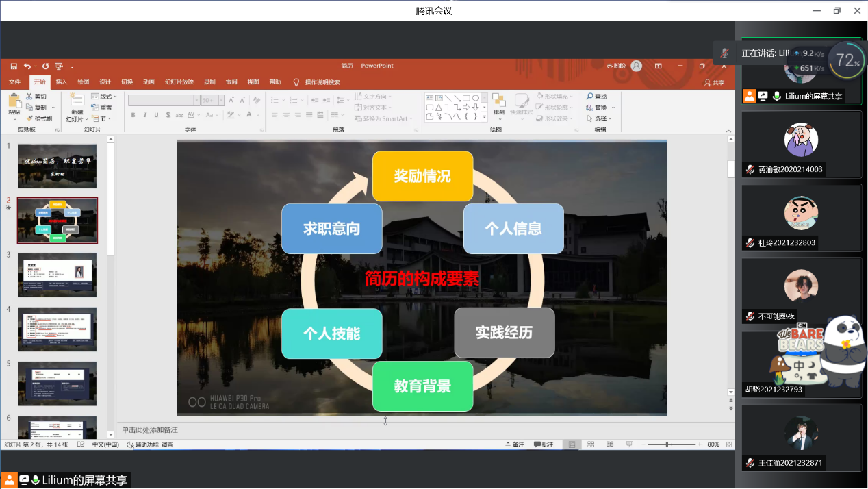This screenshot has height=489, width=868.
Task: Switch to slide sorter view in status bar
Action: click(x=591, y=444)
